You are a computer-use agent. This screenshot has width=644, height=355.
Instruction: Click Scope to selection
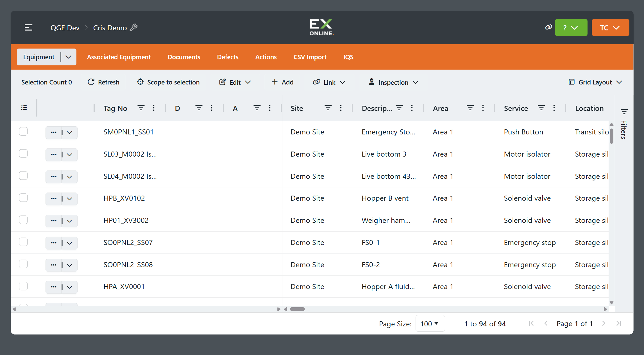tap(168, 82)
